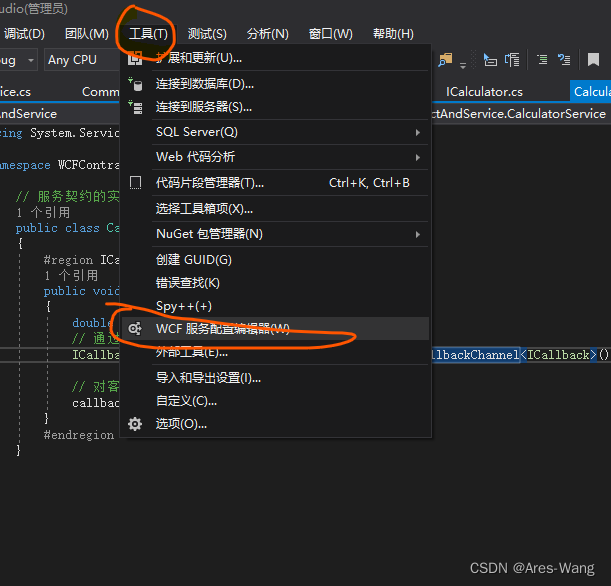Open the CalculatorService class navigation dropdown
The height and width of the screenshot is (586, 611).
(x=521, y=114)
